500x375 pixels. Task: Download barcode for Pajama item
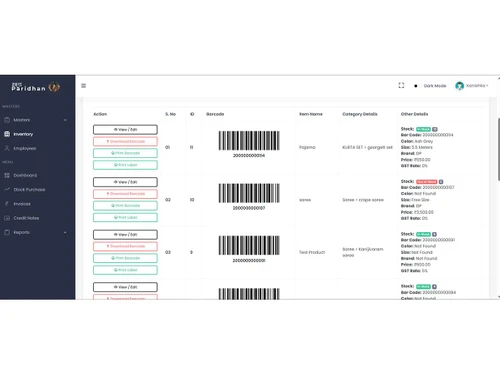click(x=125, y=141)
